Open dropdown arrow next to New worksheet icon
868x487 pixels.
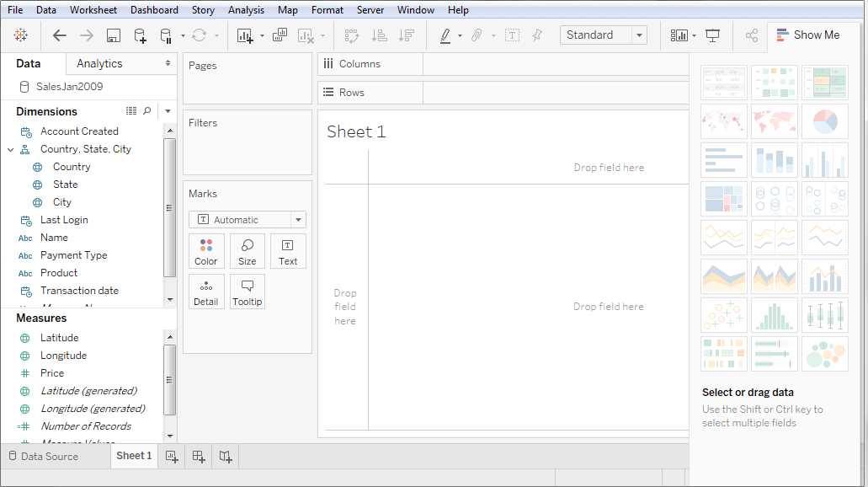pyautogui.click(x=262, y=36)
